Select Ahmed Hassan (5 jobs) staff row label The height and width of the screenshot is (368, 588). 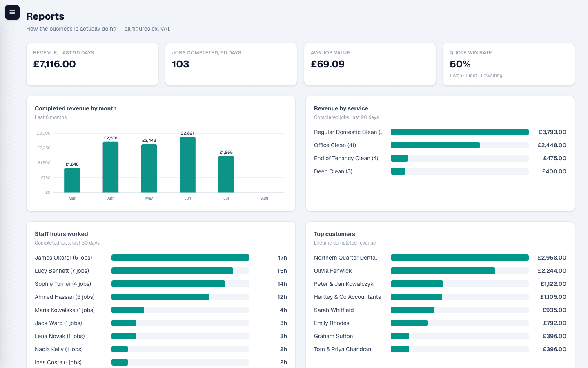(x=65, y=297)
